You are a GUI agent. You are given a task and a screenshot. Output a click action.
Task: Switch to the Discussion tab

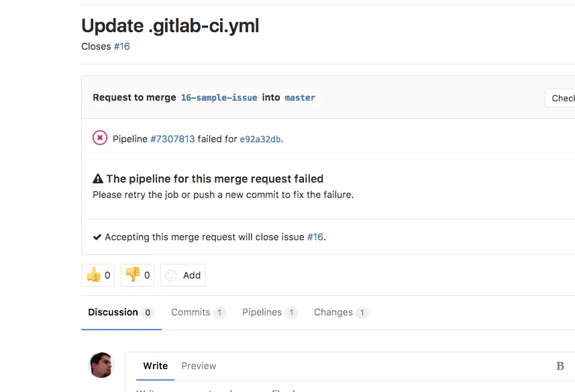[113, 312]
